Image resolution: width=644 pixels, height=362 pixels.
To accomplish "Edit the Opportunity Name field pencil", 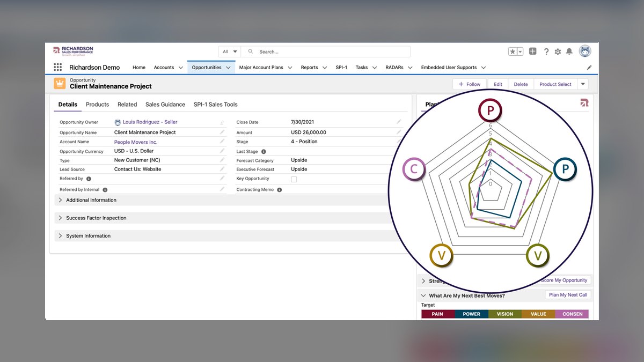I will tap(222, 132).
